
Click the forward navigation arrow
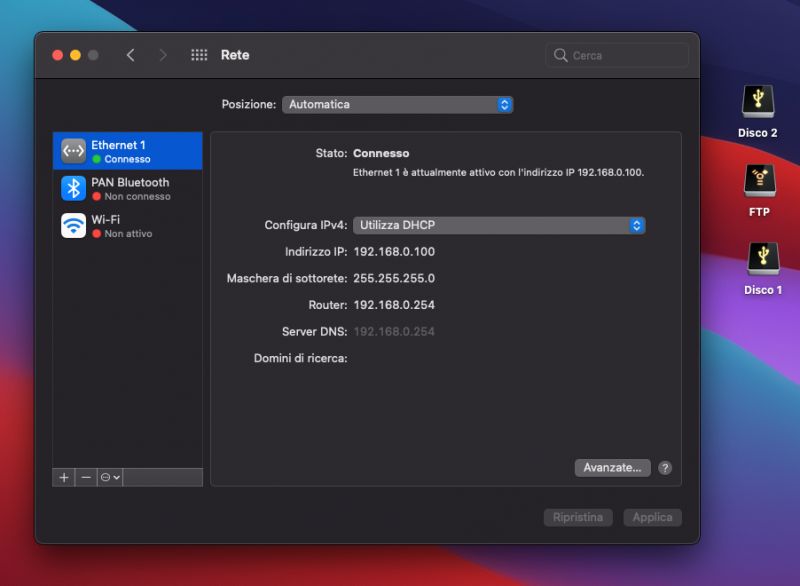[x=163, y=55]
